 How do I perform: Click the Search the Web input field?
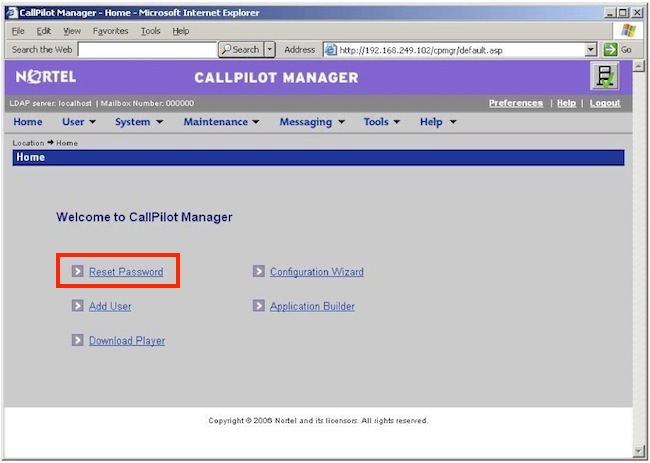[147, 50]
